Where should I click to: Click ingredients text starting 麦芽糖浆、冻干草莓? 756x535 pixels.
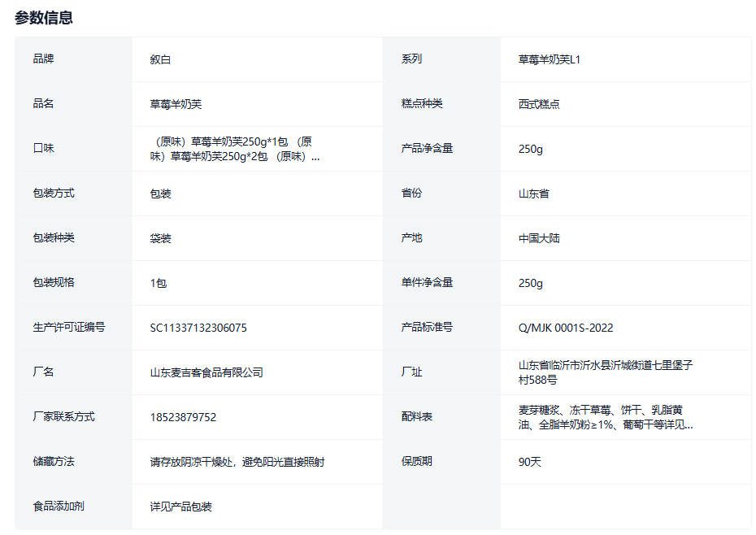(x=606, y=417)
